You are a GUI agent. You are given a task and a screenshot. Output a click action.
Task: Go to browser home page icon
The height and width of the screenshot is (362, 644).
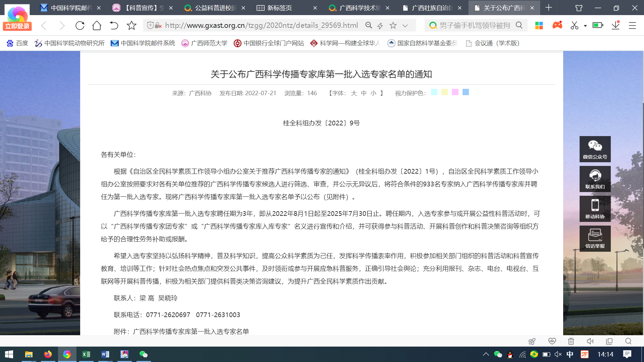click(97, 25)
